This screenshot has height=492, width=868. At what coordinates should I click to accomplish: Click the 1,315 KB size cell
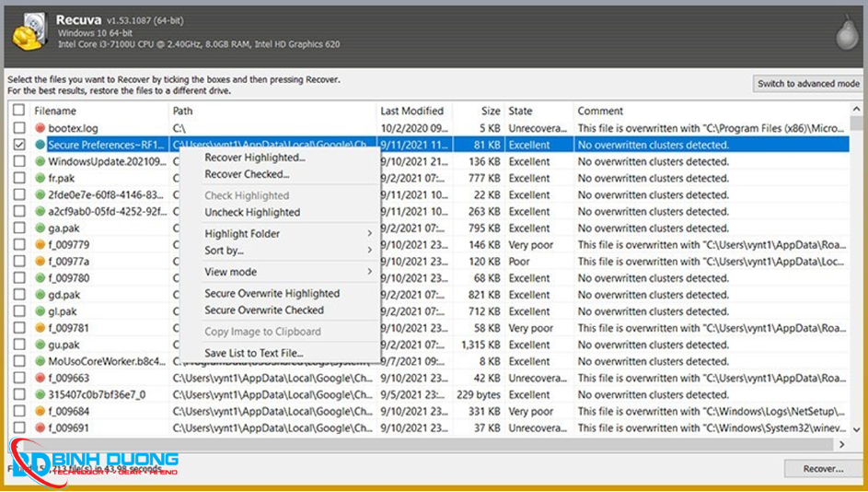(x=480, y=345)
